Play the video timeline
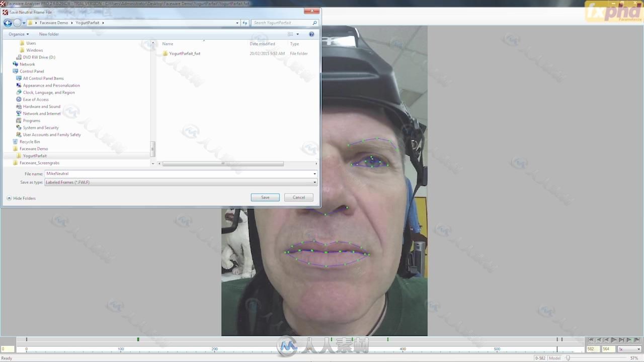 click(614, 340)
